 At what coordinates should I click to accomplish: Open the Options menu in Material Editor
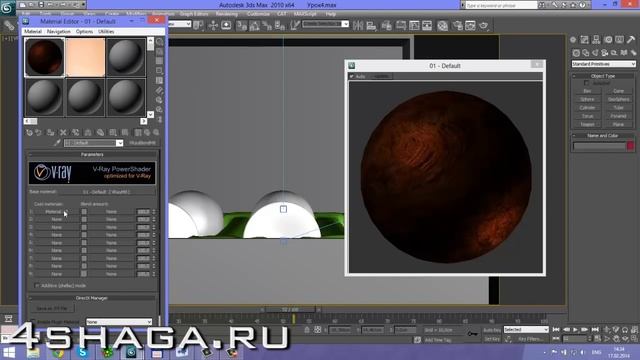(84, 31)
